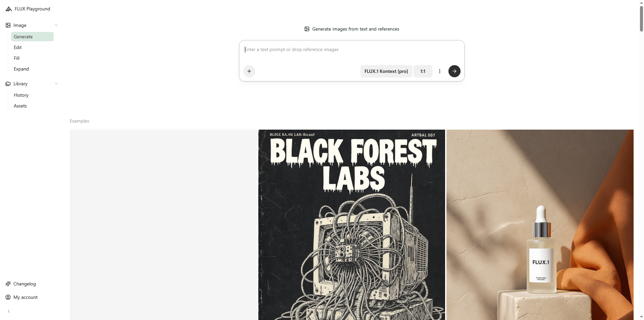Submit prompt with the arrow send button
The height and width of the screenshot is (320, 644).
(x=454, y=71)
